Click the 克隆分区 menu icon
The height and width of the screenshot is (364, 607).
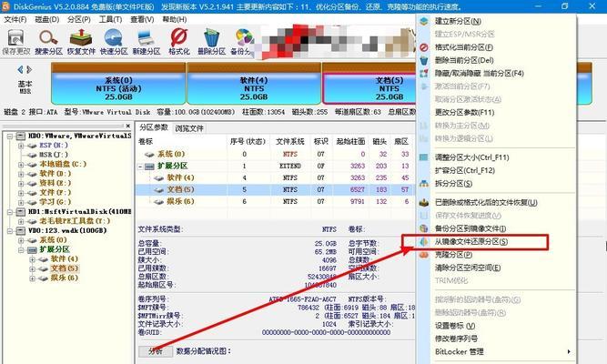click(x=424, y=255)
